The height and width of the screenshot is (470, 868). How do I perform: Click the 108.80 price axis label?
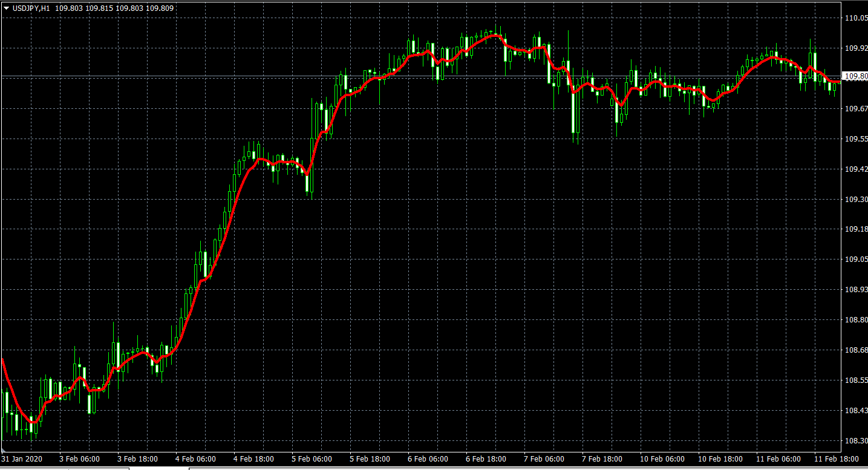(x=855, y=320)
